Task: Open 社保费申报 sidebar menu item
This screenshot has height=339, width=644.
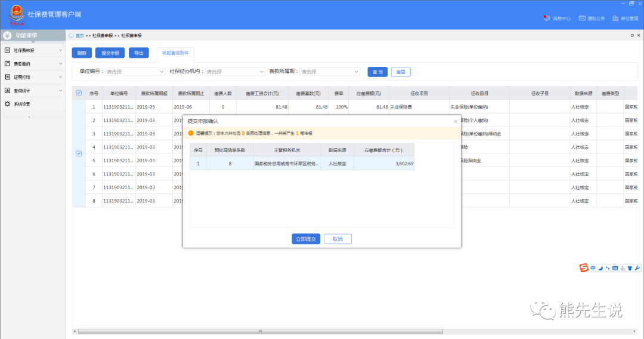Action: click(33, 50)
